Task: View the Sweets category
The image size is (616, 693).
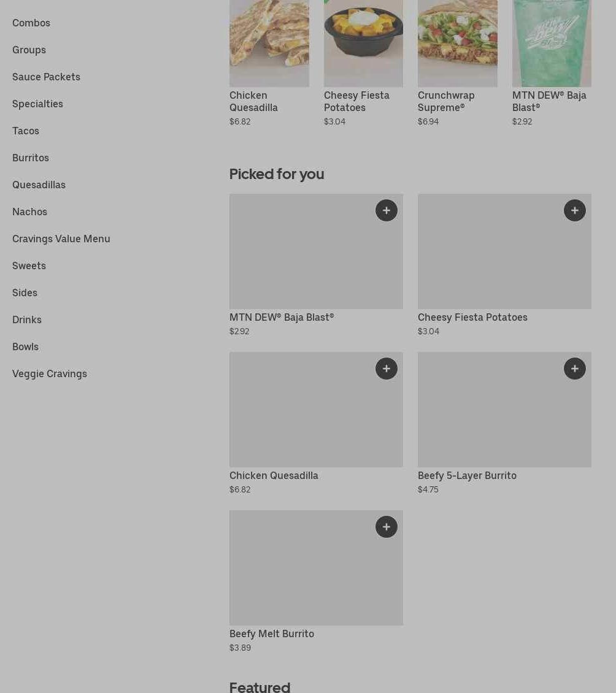Action: (29, 266)
